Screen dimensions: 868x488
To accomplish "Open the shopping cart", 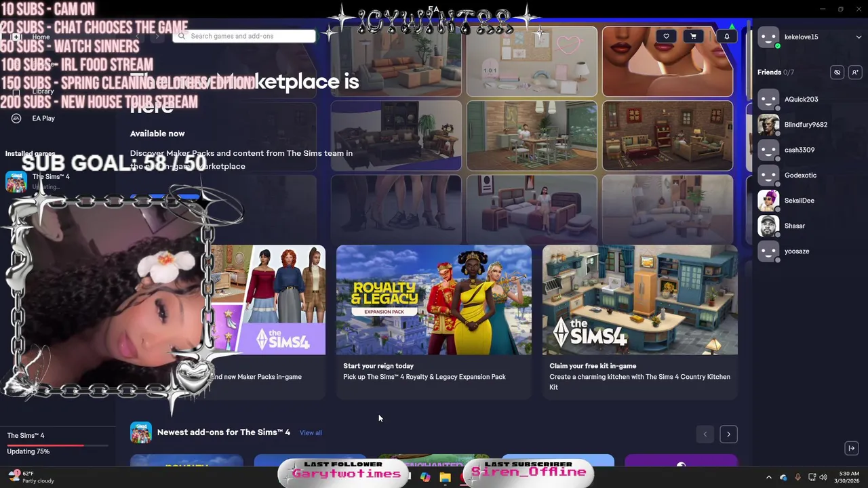I will (x=693, y=37).
